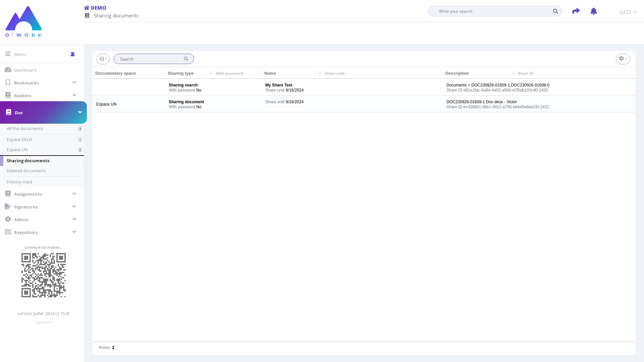Click the pin icon beside Menu
644x362 pixels.
tap(72, 54)
